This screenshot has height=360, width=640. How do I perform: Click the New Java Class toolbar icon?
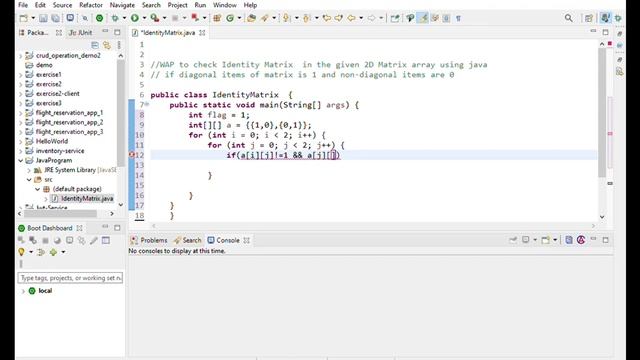coord(230,18)
